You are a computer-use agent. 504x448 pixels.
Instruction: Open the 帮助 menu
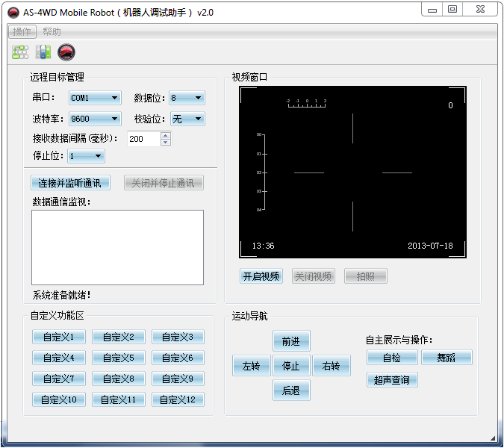[52, 31]
